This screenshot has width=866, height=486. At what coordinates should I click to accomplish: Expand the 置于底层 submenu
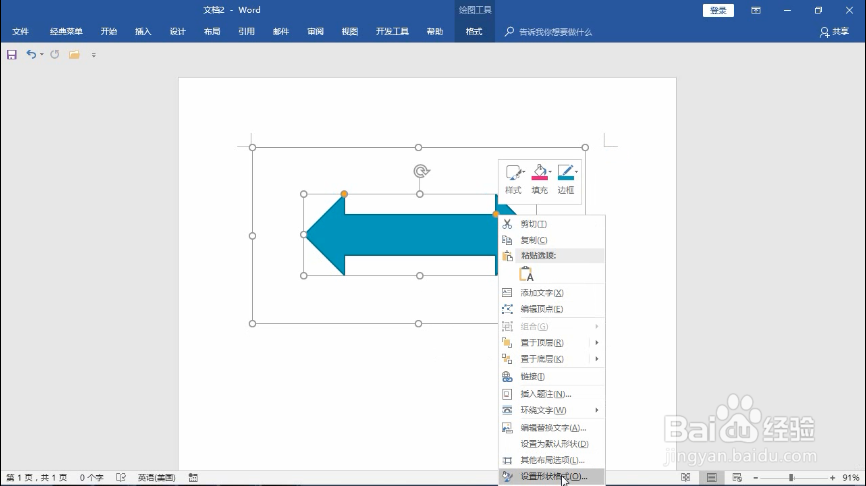552,359
